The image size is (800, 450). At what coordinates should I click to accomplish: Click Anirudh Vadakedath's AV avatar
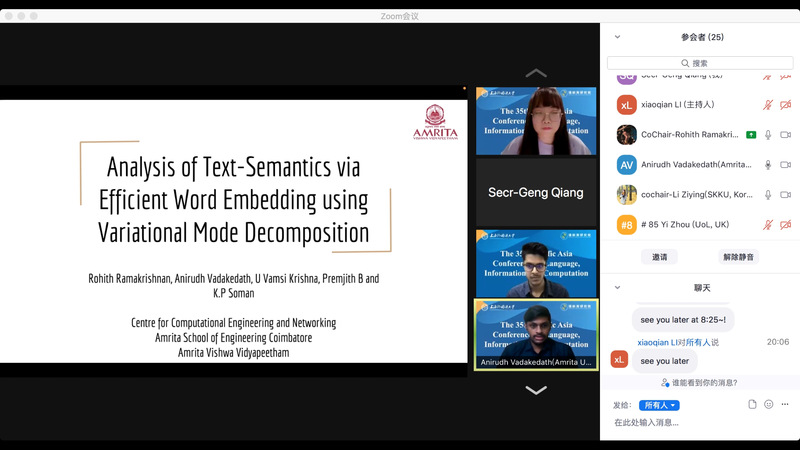(x=627, y=165)
